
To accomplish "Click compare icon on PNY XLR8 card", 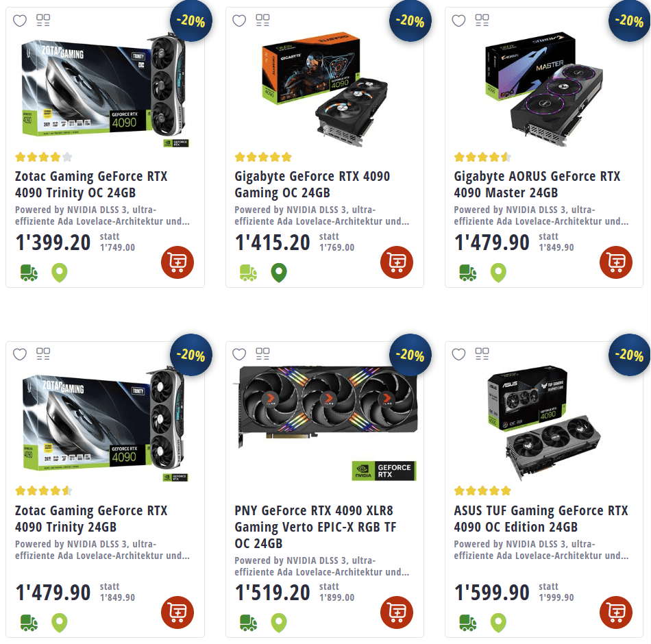I will point(262,354).
